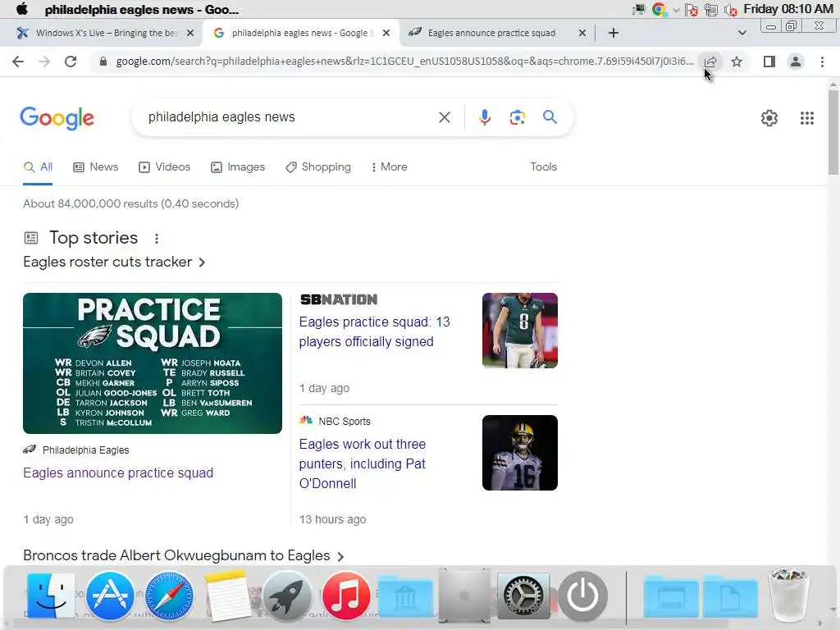This screenshot has width=840, height=630.
Task: Open Eagles work out three punters link
Action: point(363,464)
